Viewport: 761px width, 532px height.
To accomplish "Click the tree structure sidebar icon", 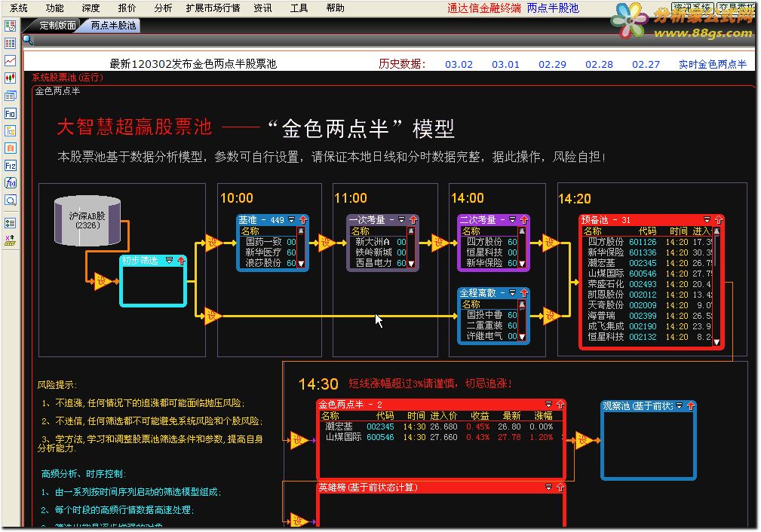I will (x=10, y=130).
